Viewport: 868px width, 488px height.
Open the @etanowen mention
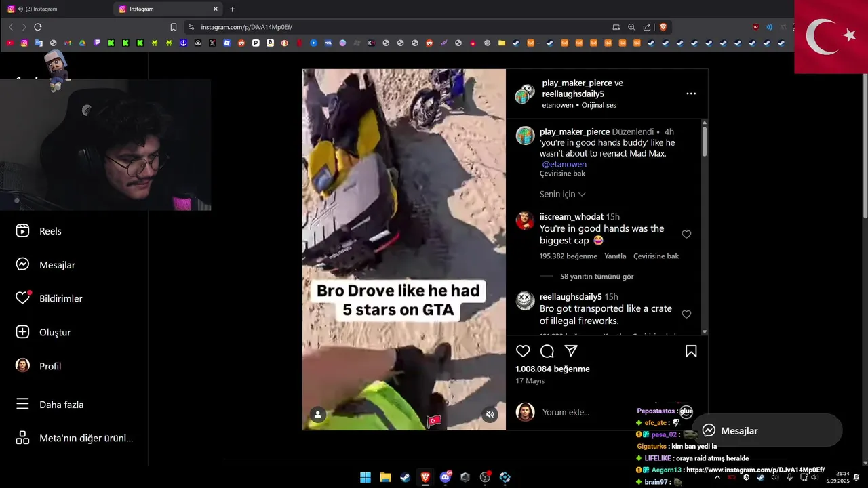pyautogui.click(x=564, y=165)
